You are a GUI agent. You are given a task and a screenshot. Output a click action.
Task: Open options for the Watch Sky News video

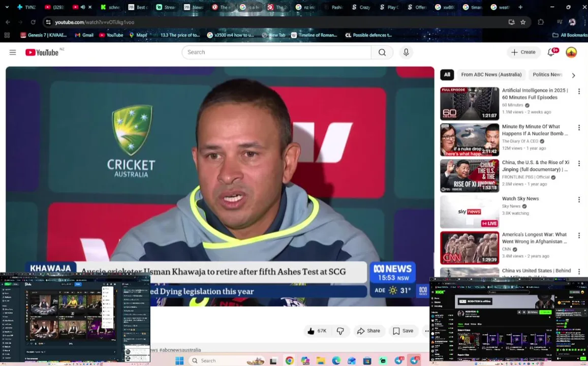pos(579,199)
